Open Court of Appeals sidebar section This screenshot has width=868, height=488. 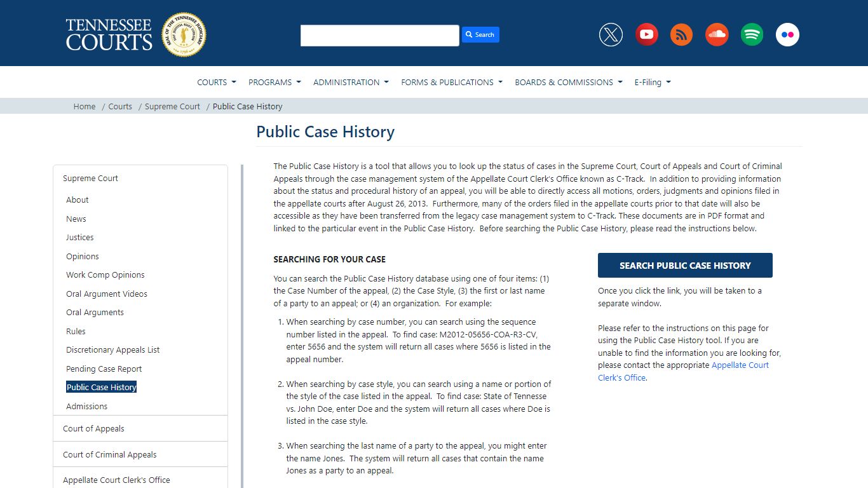point(93,429)
